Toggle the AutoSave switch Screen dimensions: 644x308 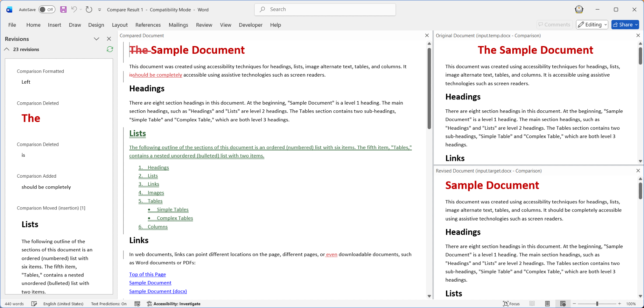coord(47,10)
